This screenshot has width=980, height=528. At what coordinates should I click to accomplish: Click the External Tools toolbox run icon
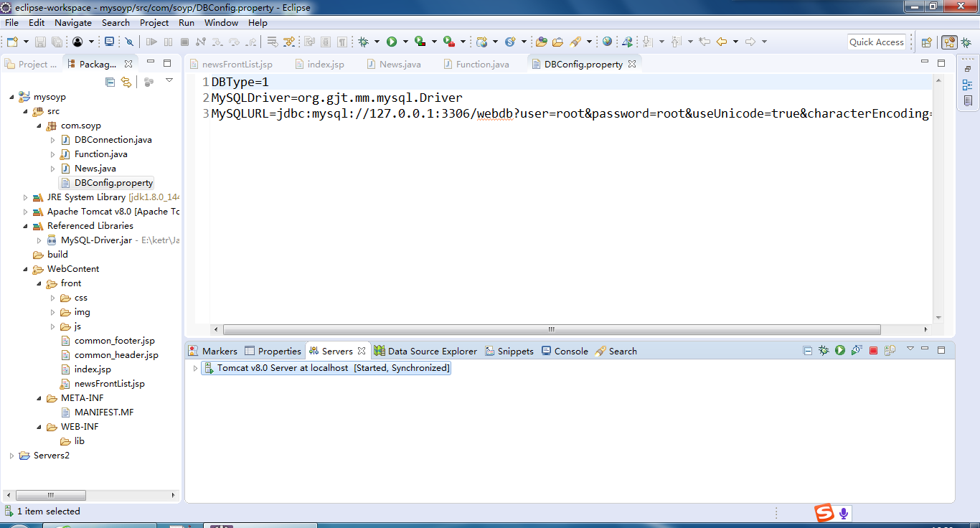[449, 42]
